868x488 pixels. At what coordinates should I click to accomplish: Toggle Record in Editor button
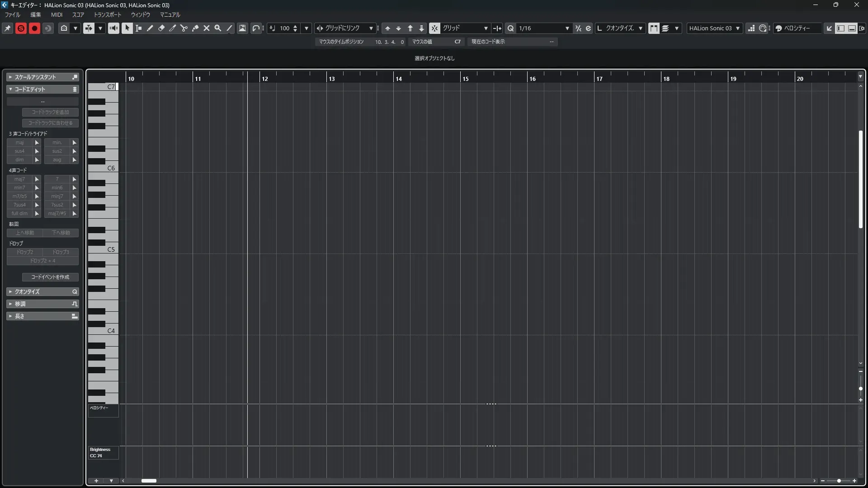[34, 28]
